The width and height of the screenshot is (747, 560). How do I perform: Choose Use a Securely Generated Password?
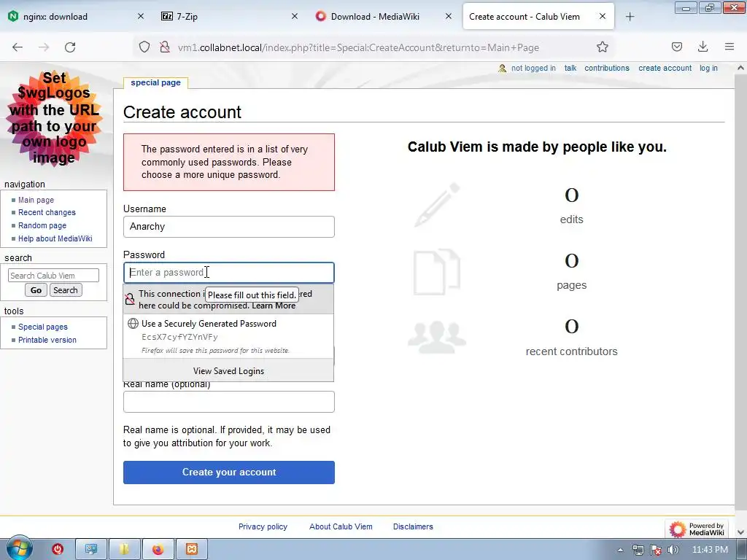click(x=228, y=336)
